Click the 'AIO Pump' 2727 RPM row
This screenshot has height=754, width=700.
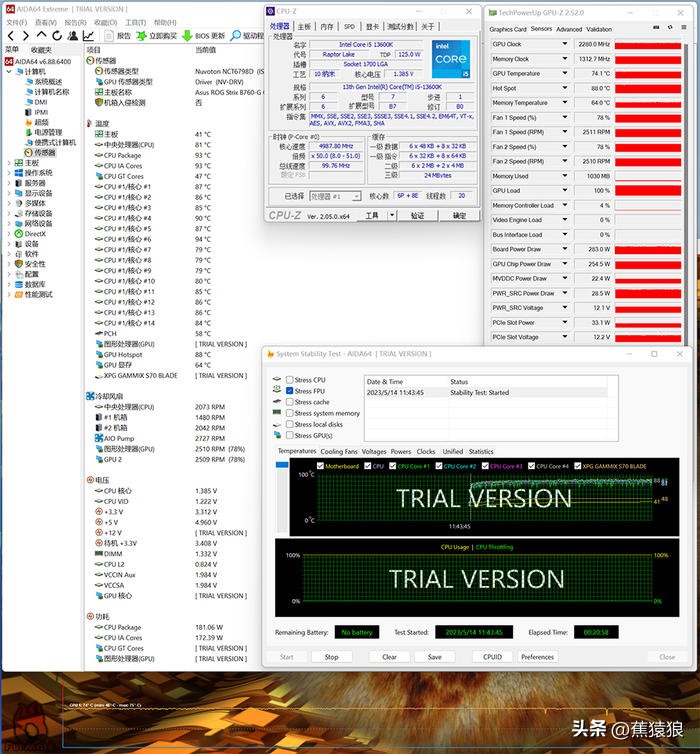click(x=160, y=439)
